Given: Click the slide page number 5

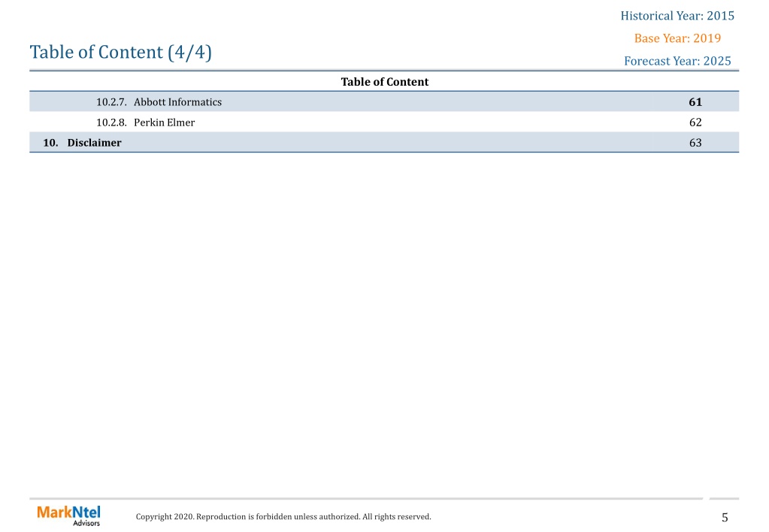Looking at the screenshot, I should (725, 517).
